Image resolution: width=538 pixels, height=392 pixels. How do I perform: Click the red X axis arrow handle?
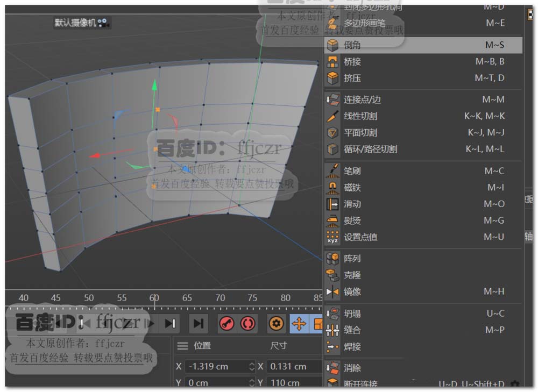pos(95,156)
